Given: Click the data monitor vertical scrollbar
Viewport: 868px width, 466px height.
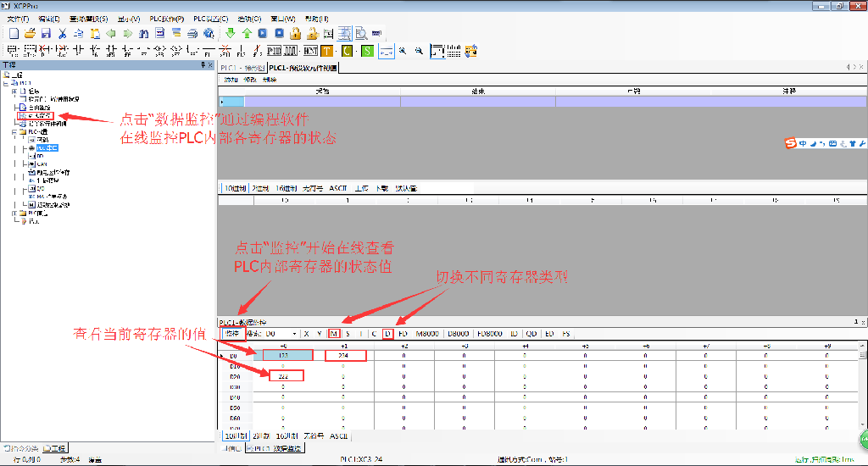Looking at the screenshot, I should point(862,386).
